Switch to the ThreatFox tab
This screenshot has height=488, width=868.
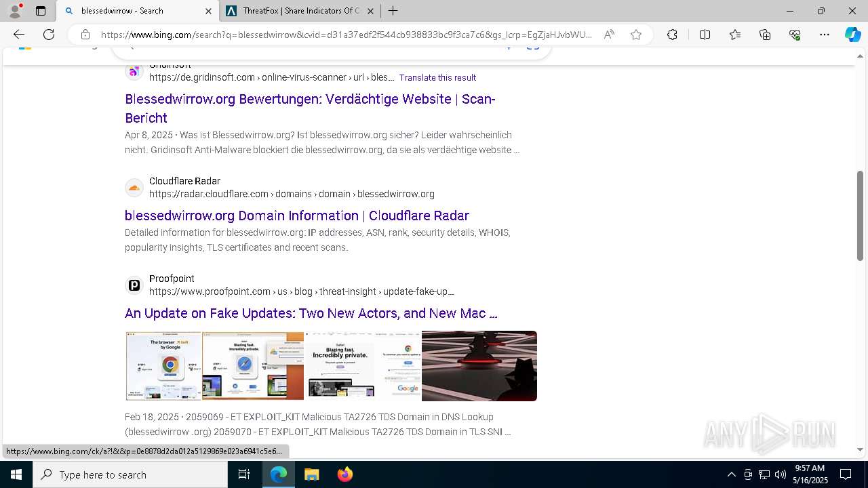click(x=300, y=11)
